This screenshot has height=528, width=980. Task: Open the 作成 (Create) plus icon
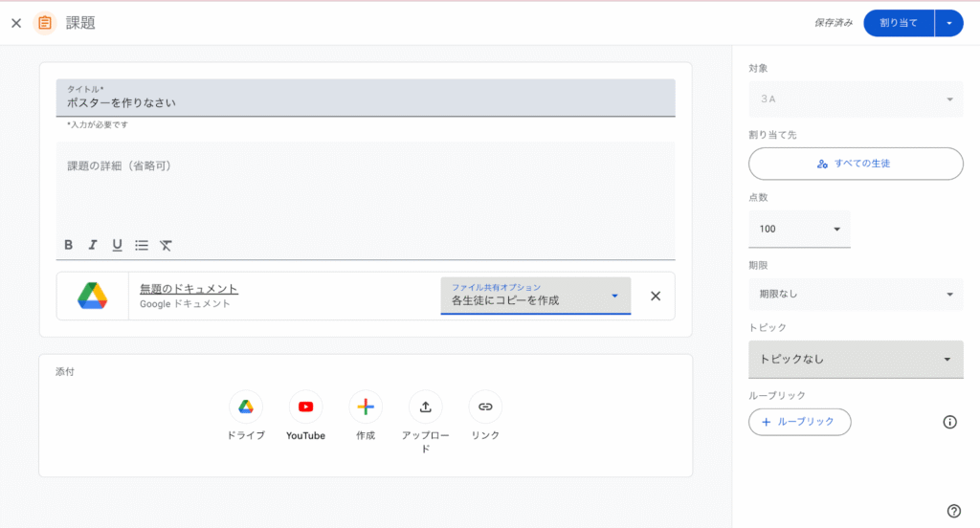pyautogui.click(x=365, y=407)
